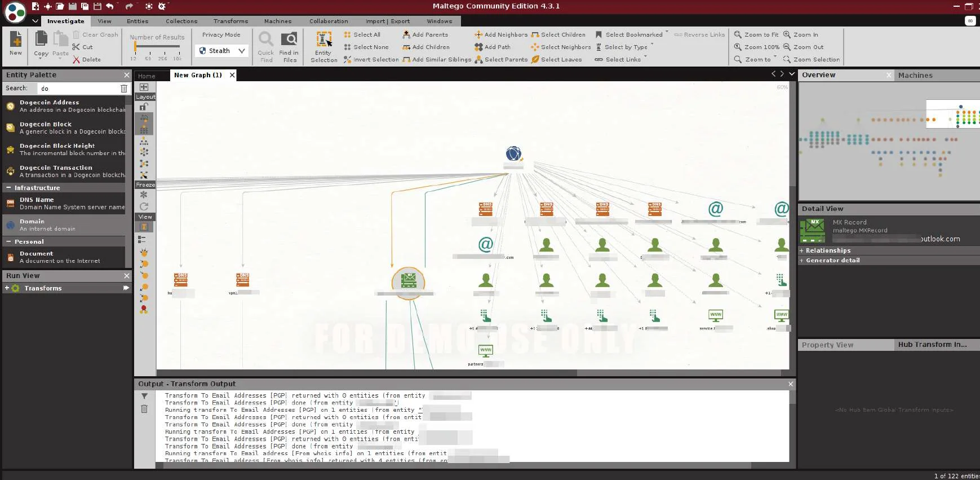Click Select Leaves

pos(556,59)
